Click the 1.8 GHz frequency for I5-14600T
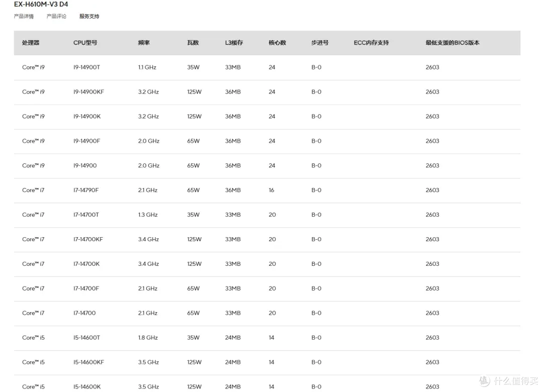The width and height of the screenshot is (543, 392). tap(148, 338)
